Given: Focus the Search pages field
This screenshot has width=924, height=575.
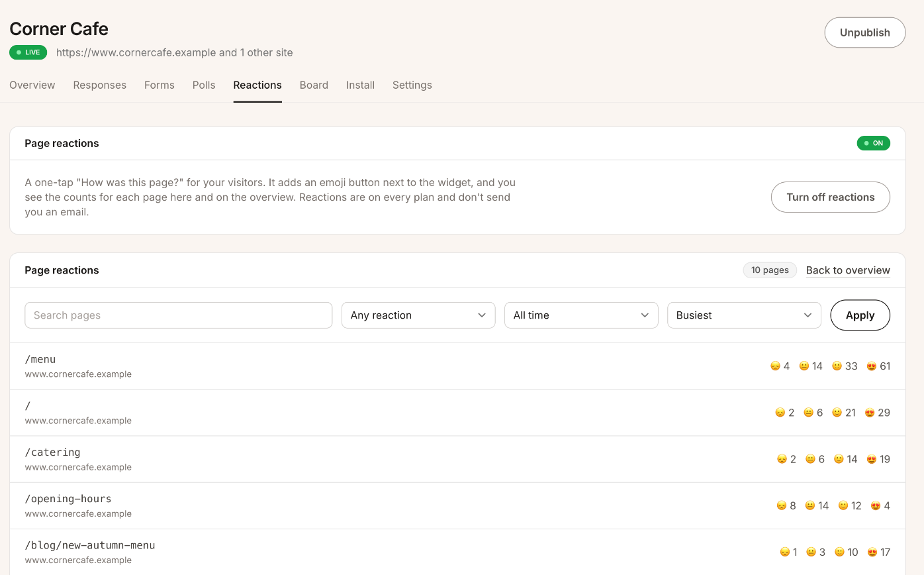Looking at the screenshot, I should click(179, 315).
